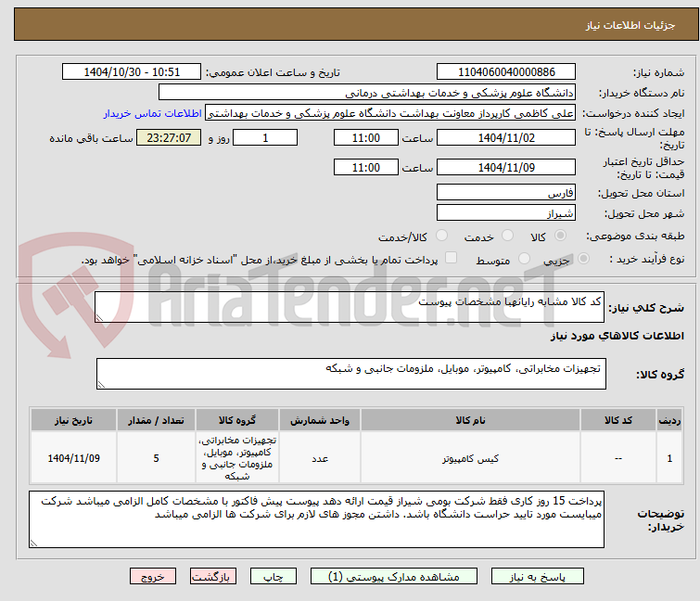Click the پاسخ به نیاز button

pyautogui.click(x=537, y=577)
